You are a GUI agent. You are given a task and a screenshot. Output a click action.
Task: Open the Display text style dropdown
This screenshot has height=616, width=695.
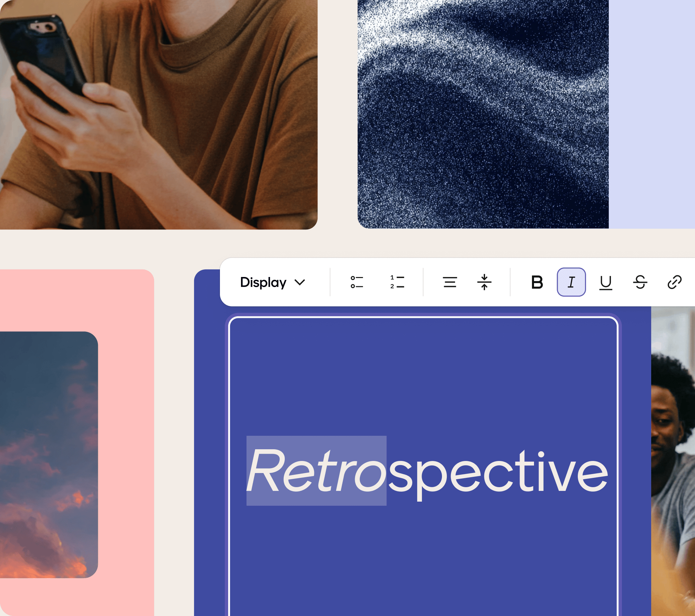[263, 283]
